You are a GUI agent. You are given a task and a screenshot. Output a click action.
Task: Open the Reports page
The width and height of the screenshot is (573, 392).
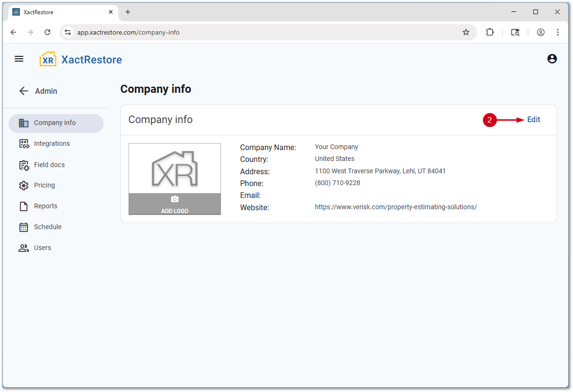tap(45, 206)
